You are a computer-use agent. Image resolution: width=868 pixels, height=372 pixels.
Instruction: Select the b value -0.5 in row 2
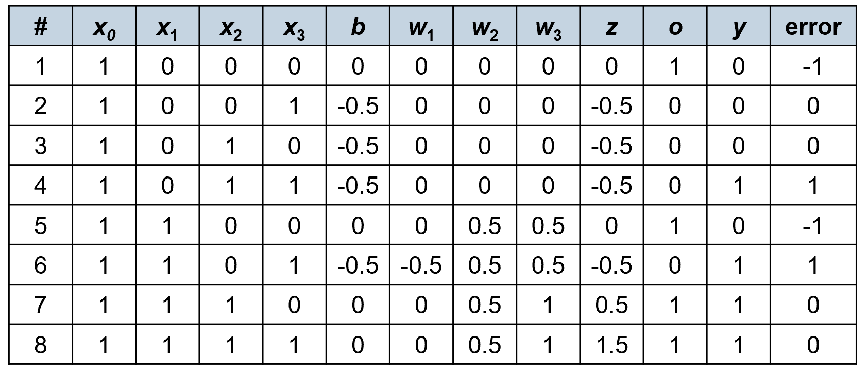tap(358, 107)
